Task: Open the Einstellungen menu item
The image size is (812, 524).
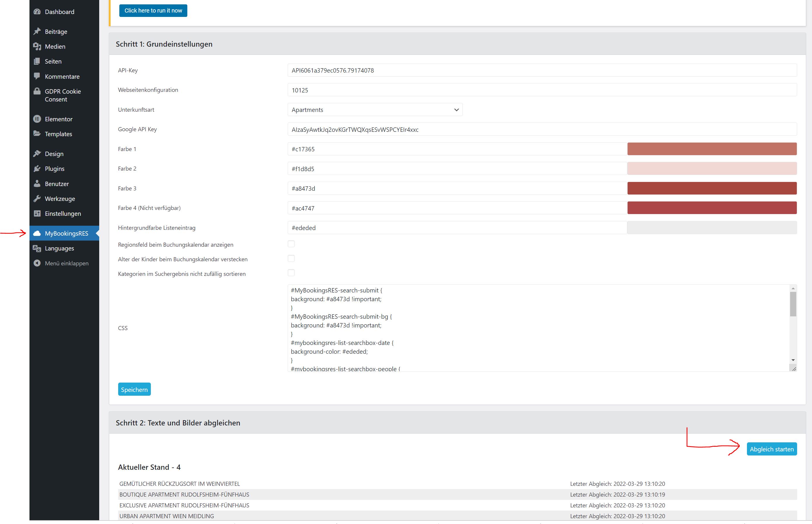Action: pos(63,213)
